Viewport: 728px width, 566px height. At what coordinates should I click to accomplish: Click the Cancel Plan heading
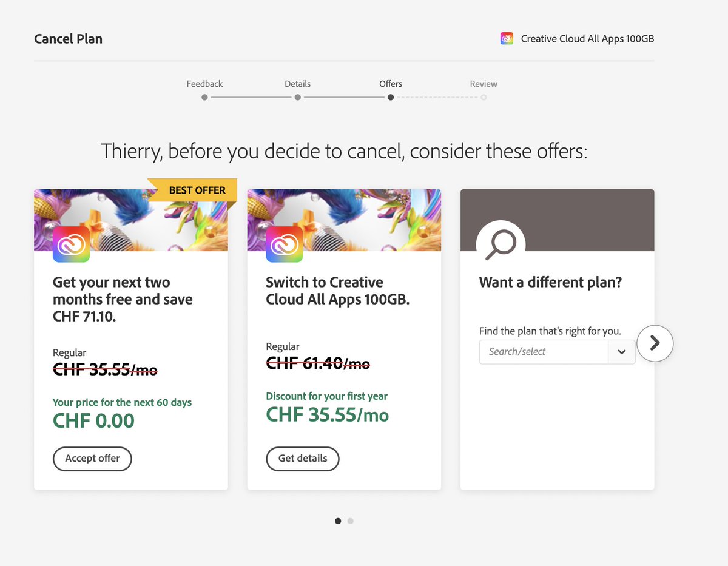click(x=68, y=39)
